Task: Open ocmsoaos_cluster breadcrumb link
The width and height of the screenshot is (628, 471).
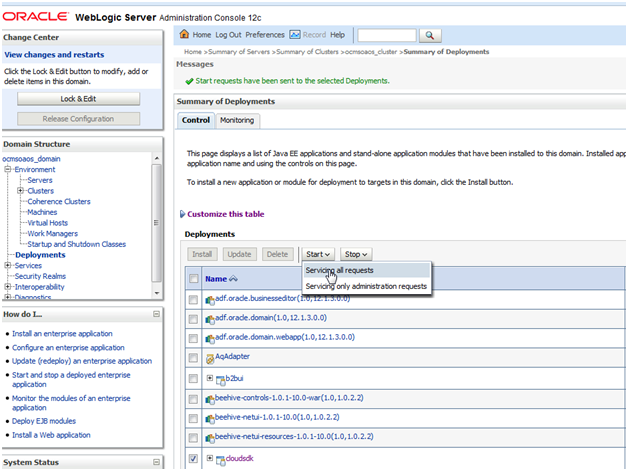Action: click(x=371, y=52)
